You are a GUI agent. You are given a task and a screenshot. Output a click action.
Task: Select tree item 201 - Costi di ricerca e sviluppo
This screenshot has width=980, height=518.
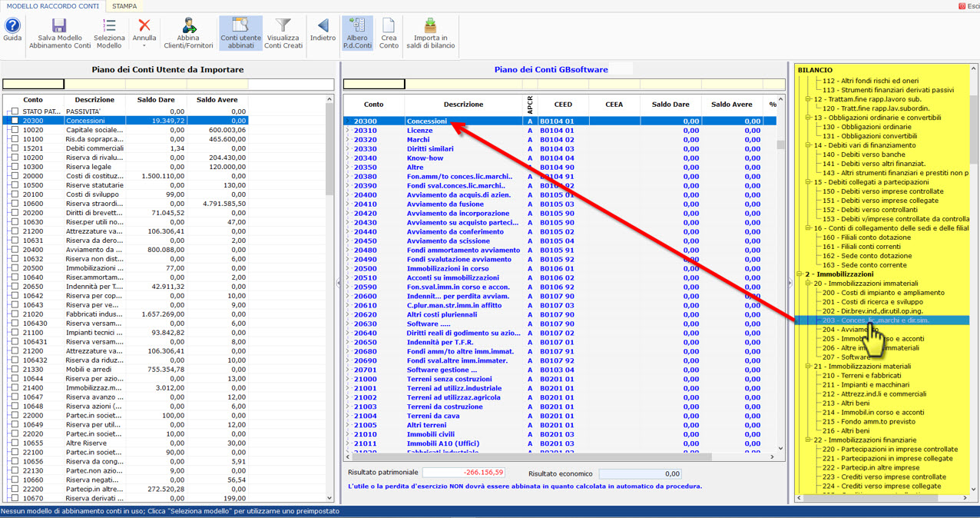(872, 302)
